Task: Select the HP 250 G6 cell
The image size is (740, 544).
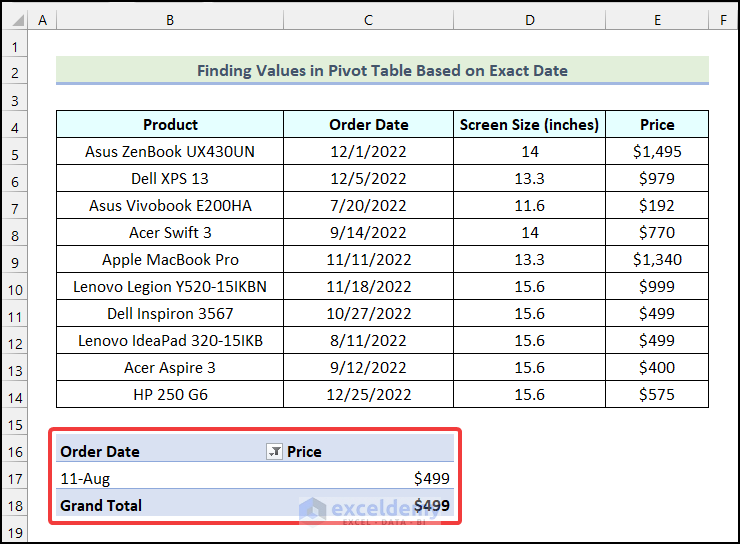Action: [x=170, y=395]
